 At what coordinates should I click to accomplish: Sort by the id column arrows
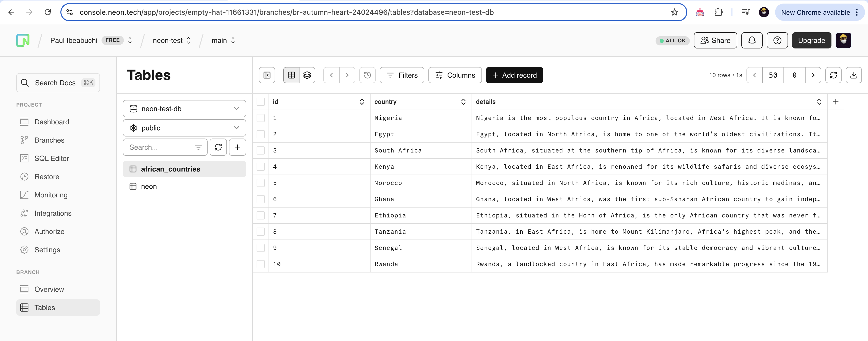(362, 102)
